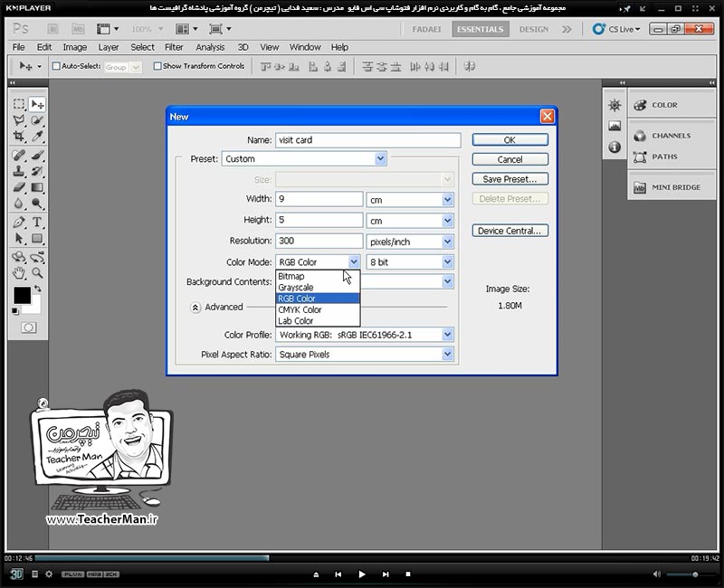Image resolution: width=724 pixels, height=588 pixels.
Task: Open the Filter menu
Action: click(x=174, y=47)
